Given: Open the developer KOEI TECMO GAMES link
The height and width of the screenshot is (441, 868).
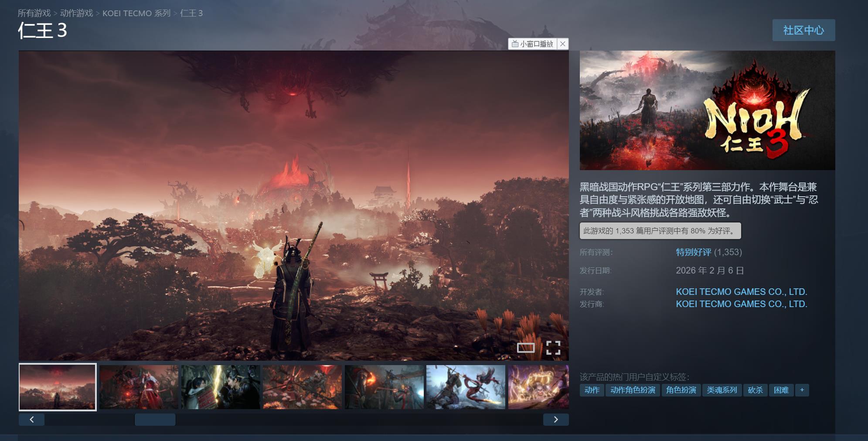Looking at the screenshot, I should [741, 291].
